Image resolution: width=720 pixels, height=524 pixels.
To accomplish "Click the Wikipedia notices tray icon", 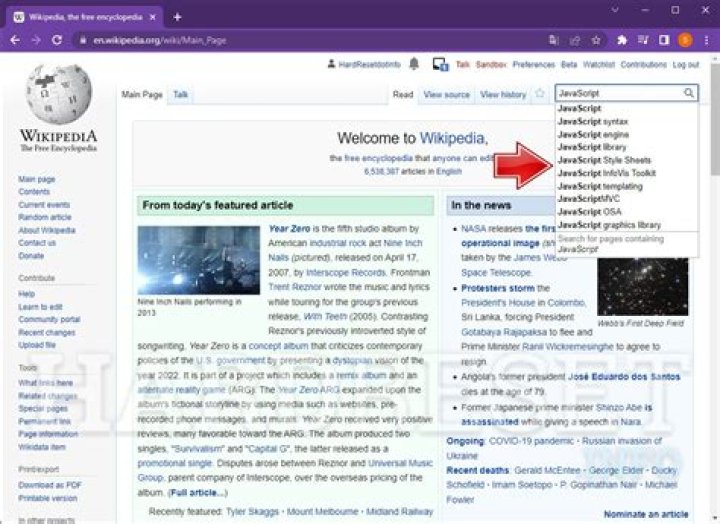I will [x=440, y=64].
